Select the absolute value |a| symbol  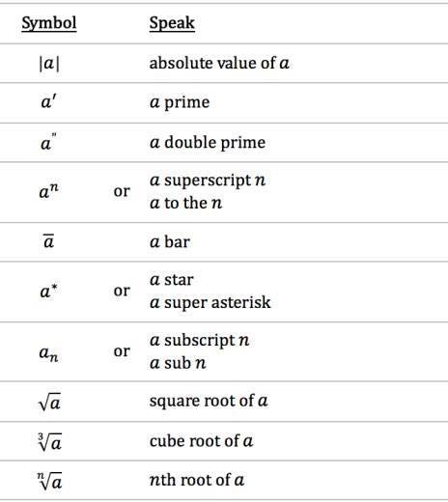tap(49, 64)
